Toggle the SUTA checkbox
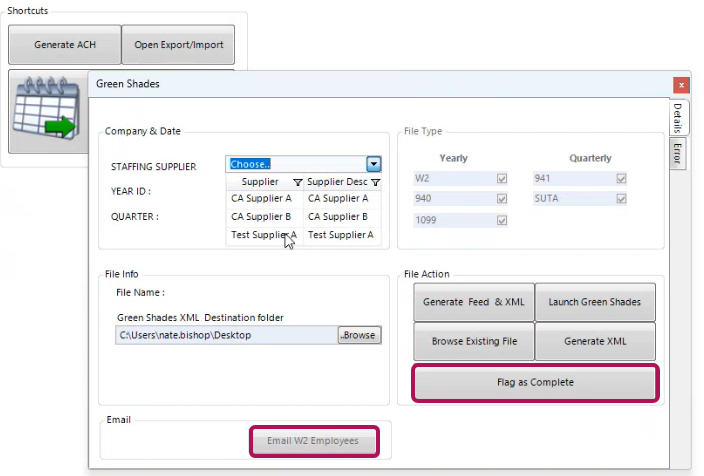704x476 pixels. click(x=621, y=198)
